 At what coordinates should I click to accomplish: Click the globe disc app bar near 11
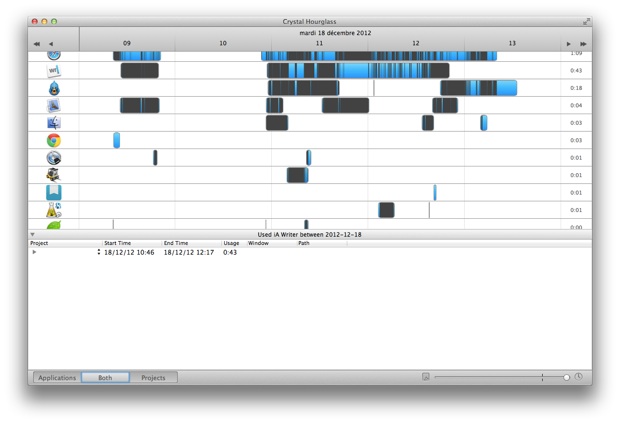tap(309, 157)
